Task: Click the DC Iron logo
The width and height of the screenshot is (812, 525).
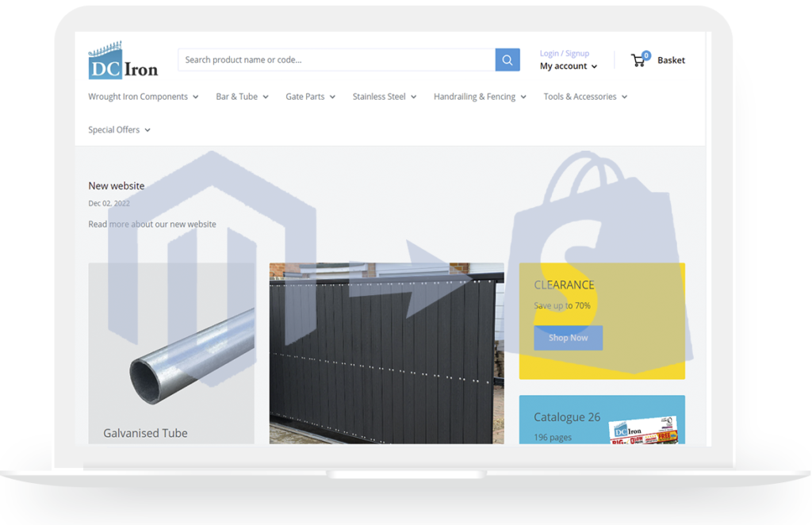Action: (x=123, y=60)
